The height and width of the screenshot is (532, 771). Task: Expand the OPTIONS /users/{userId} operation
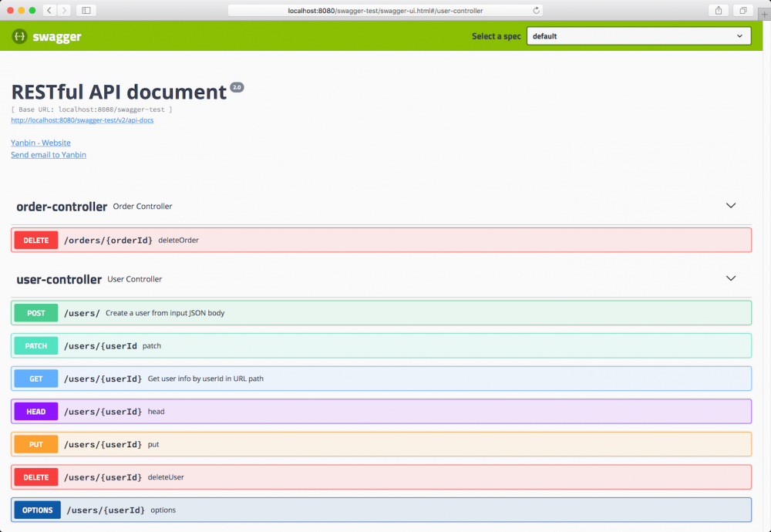(381, 510)
